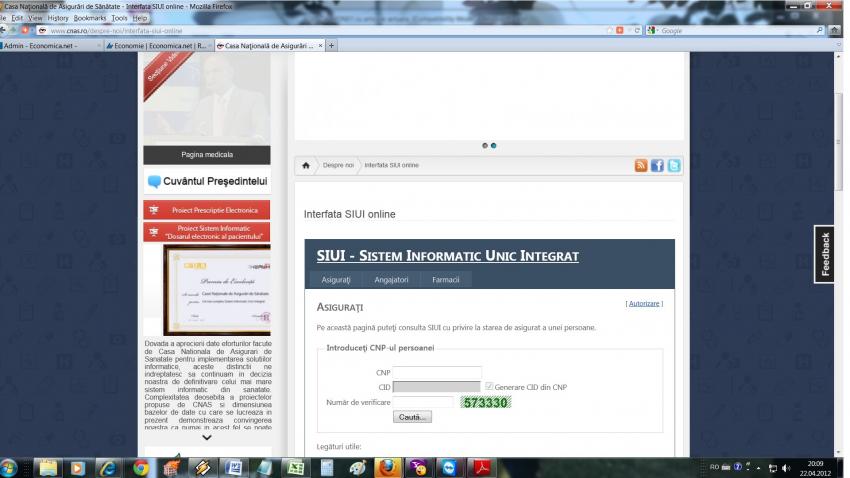Switch to the Farmacii tab
Viewport: 850px width, 478px height.
tap(446, 280)
